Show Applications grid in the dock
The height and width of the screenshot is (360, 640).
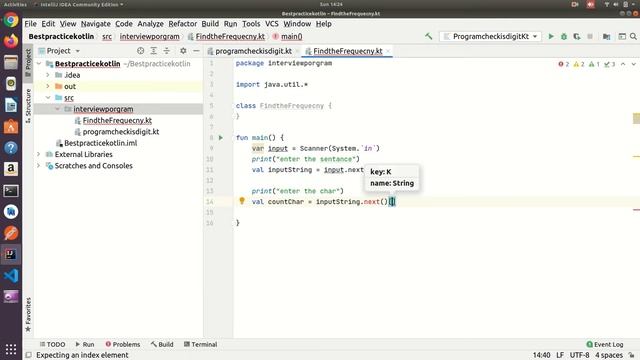coord(11,349)
